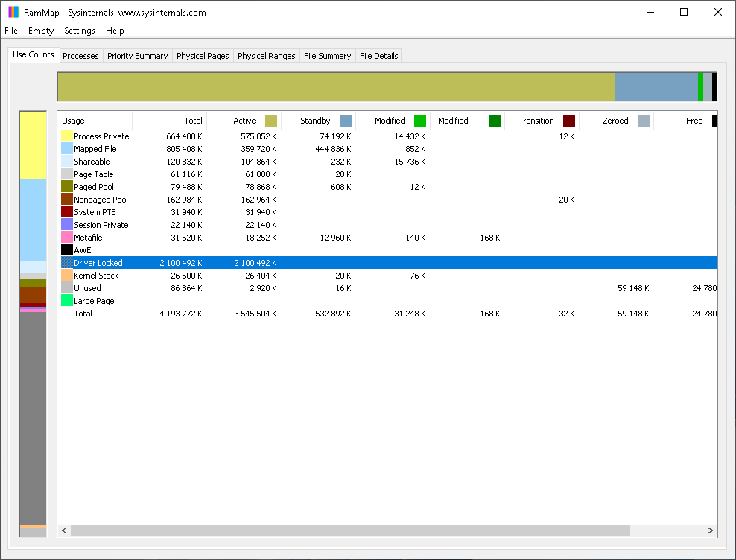Open the File menu

tap(11, 31)
